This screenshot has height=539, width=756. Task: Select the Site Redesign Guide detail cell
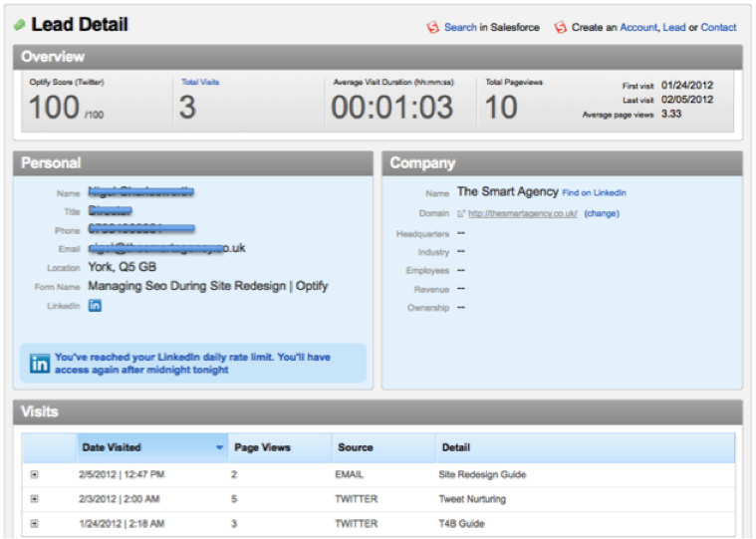pos(482,474)
